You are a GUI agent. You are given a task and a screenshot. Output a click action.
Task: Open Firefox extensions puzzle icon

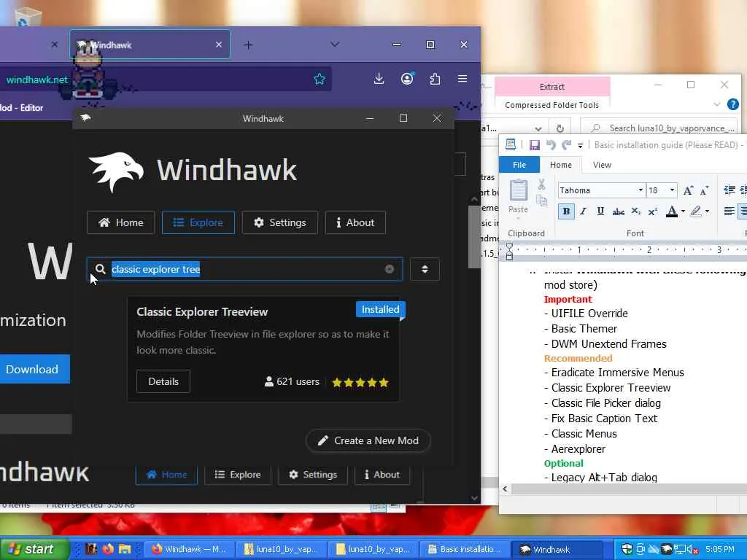(435, 79)
